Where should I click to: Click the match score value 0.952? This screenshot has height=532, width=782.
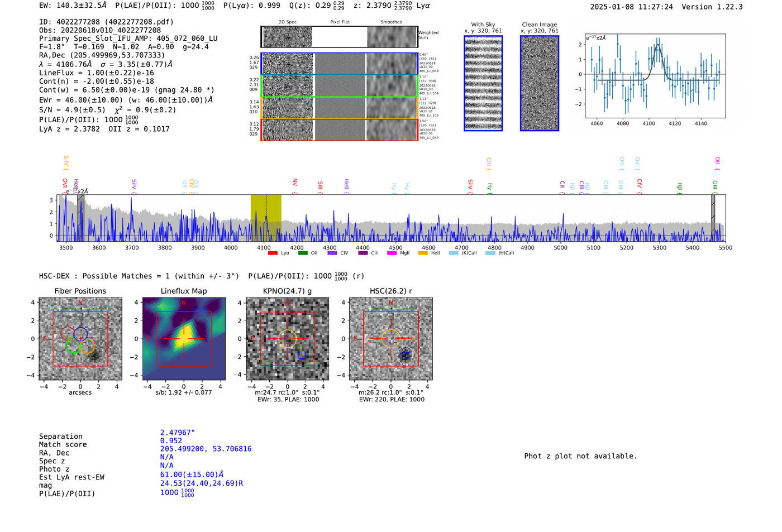(x=171, y=440)
